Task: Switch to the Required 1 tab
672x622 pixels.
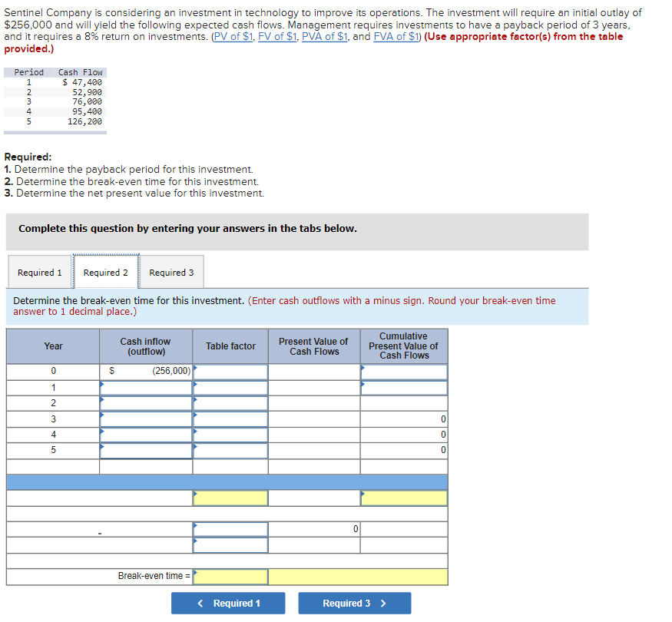Action: pos(39,273)
